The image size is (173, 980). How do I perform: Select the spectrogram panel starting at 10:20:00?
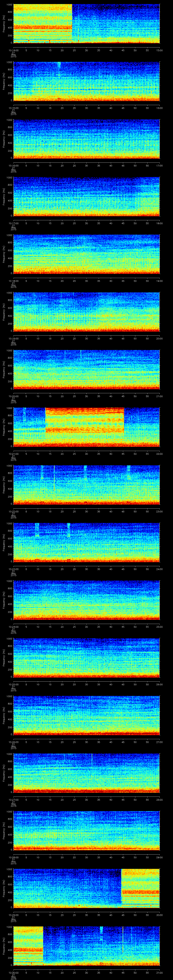pyautogui.click(x=86, y=369)
